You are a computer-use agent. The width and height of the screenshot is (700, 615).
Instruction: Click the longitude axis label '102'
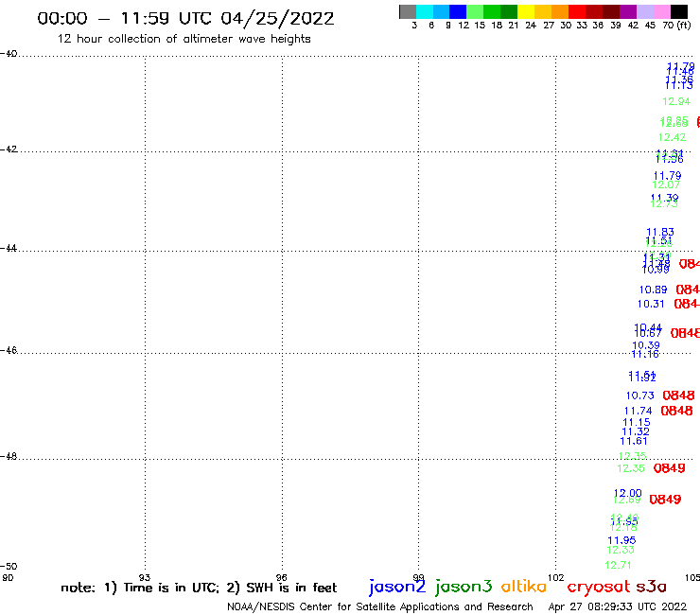point(555,577)
